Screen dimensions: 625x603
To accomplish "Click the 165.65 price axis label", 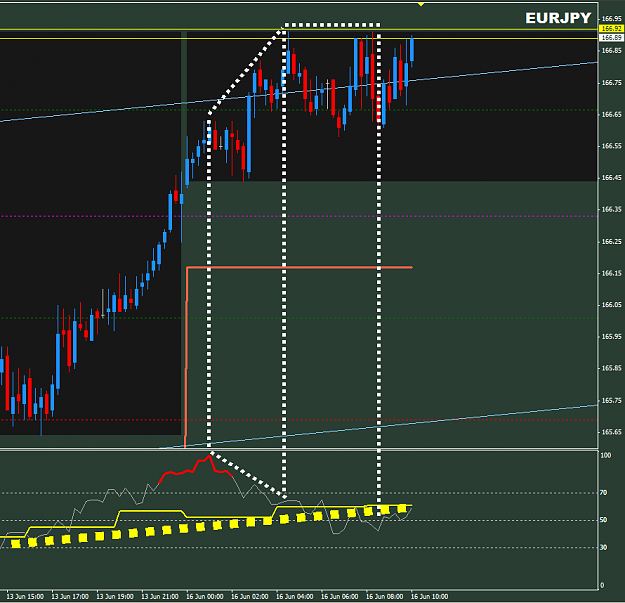I will 611,432.
